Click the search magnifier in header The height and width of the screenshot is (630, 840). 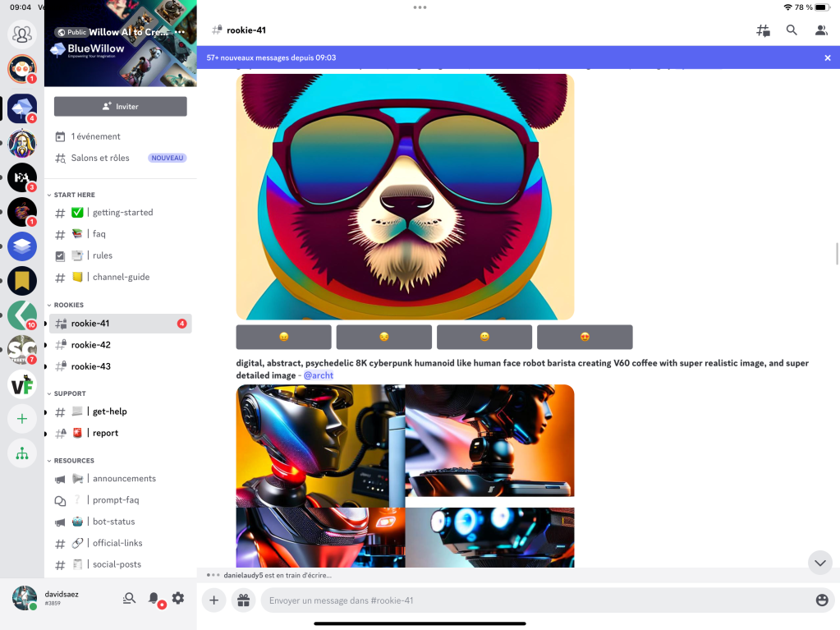[x=792, y=30]
